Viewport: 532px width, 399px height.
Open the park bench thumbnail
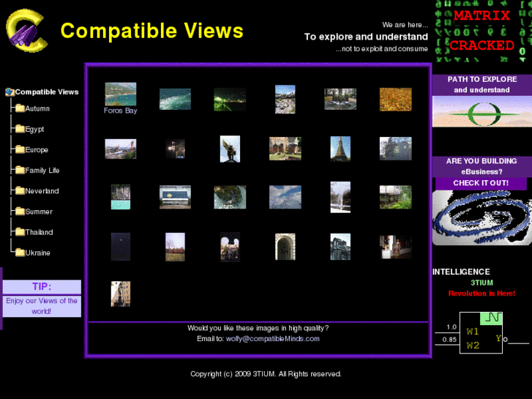coord(175,197)
